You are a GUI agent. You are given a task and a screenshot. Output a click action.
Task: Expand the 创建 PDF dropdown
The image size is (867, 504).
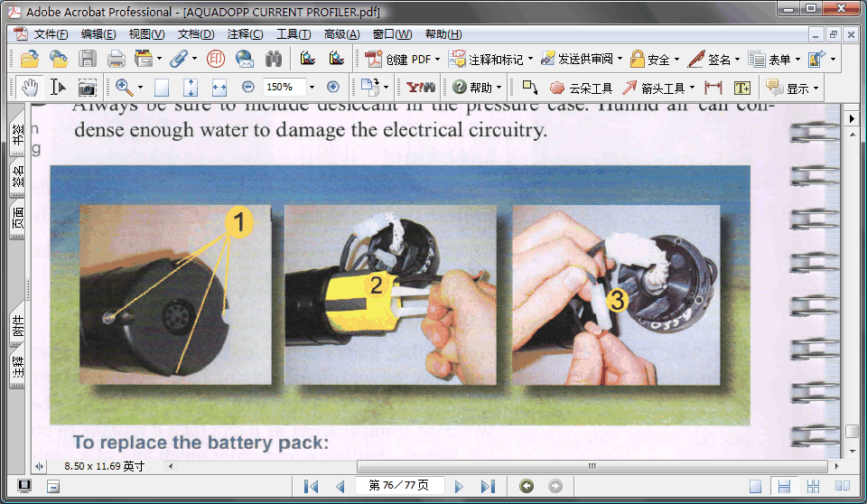coord(437,60)
